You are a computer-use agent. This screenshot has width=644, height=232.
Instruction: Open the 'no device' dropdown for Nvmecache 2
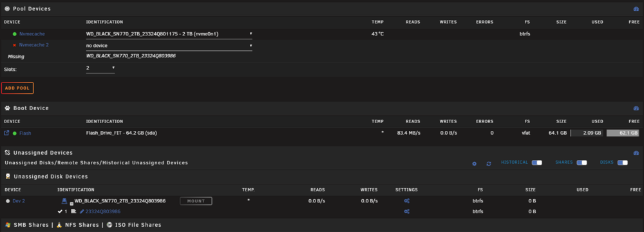coord(169,46)
